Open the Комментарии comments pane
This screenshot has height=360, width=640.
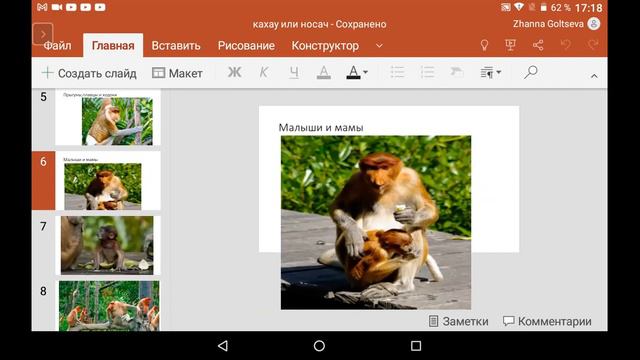[x=547, y=322]
